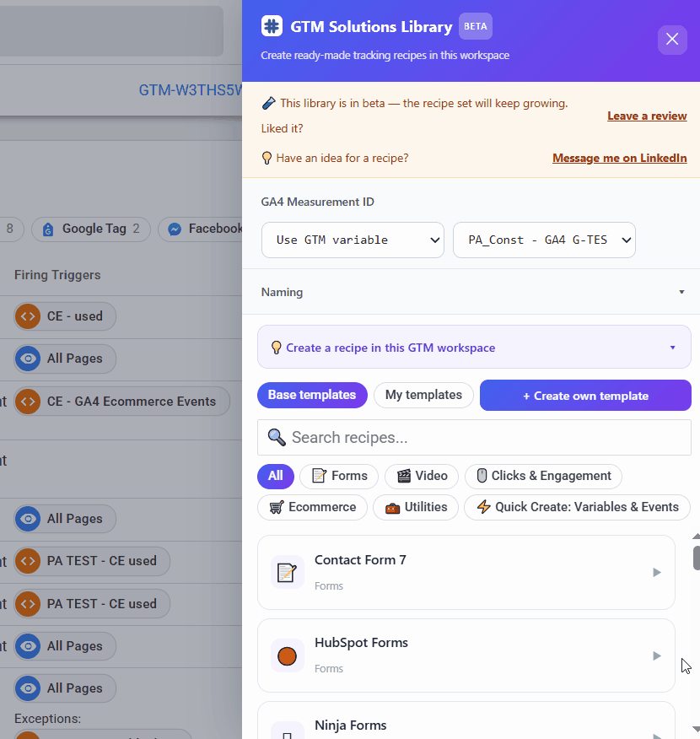
Task: Filter recipes by Clicks & Engagement
Action: pyautogui.click(x=544, y=476)
